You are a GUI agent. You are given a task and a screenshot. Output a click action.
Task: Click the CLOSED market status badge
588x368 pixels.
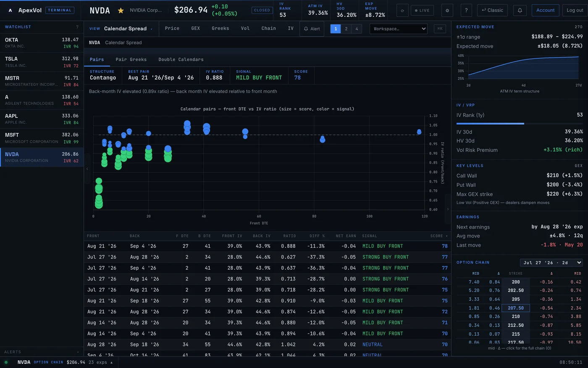click(x=262, y=10)
